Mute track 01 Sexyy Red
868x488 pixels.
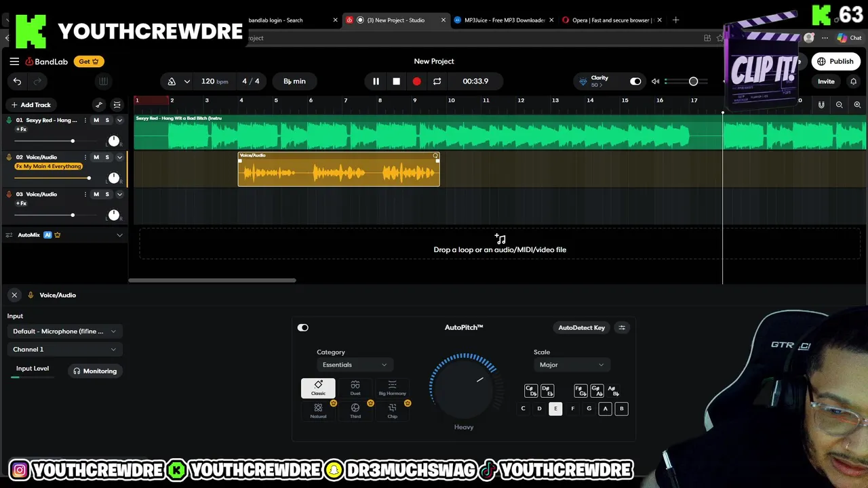(96, 120)
